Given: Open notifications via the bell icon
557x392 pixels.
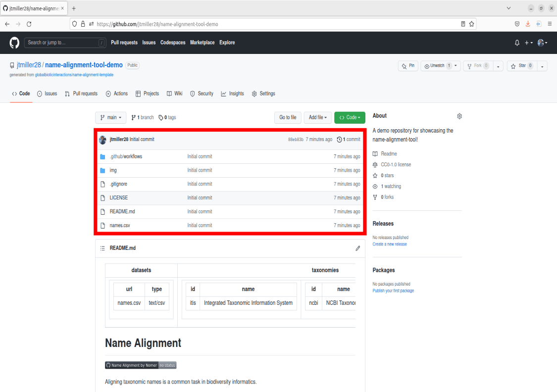Looking at the screenshot, I should point(517,43).
